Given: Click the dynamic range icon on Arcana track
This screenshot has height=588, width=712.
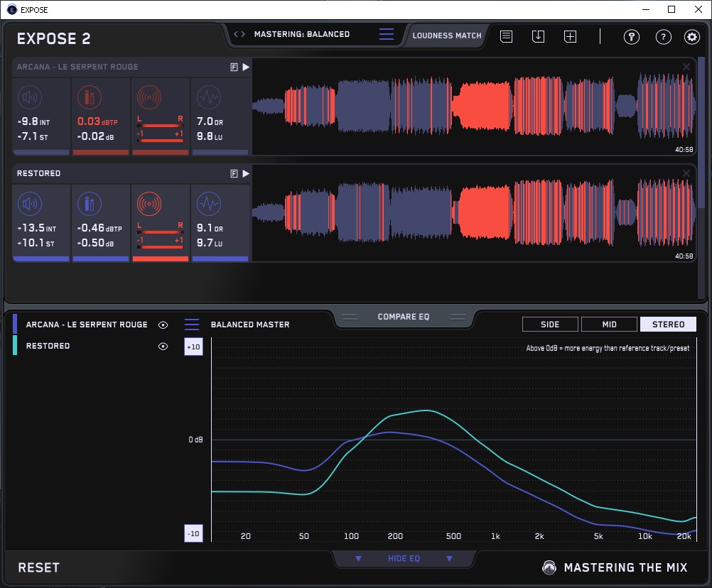Looking at the screenshot, I should click(x=209, y=97).
